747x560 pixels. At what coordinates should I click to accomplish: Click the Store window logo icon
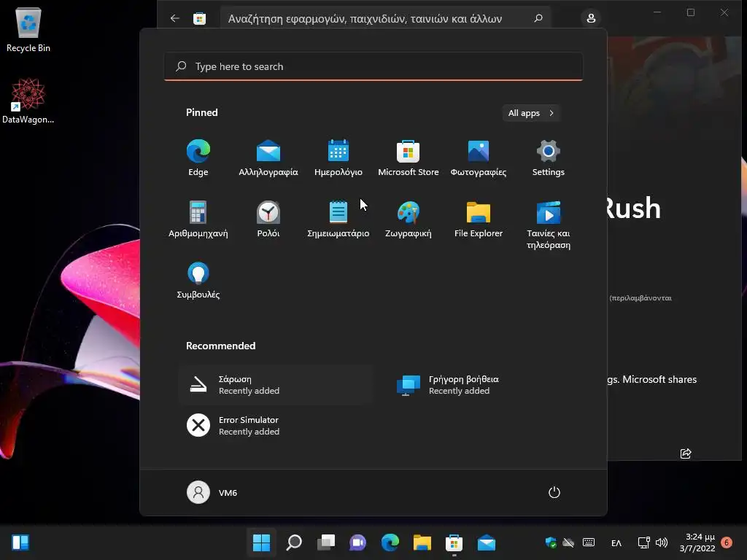click(200, 18)
